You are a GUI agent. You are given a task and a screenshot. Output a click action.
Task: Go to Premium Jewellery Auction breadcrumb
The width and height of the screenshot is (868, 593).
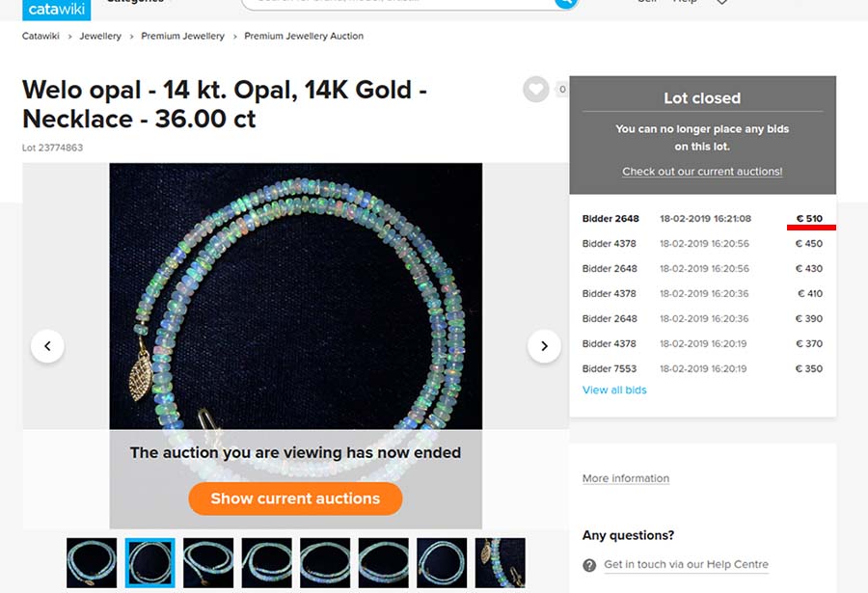point(304,36)
